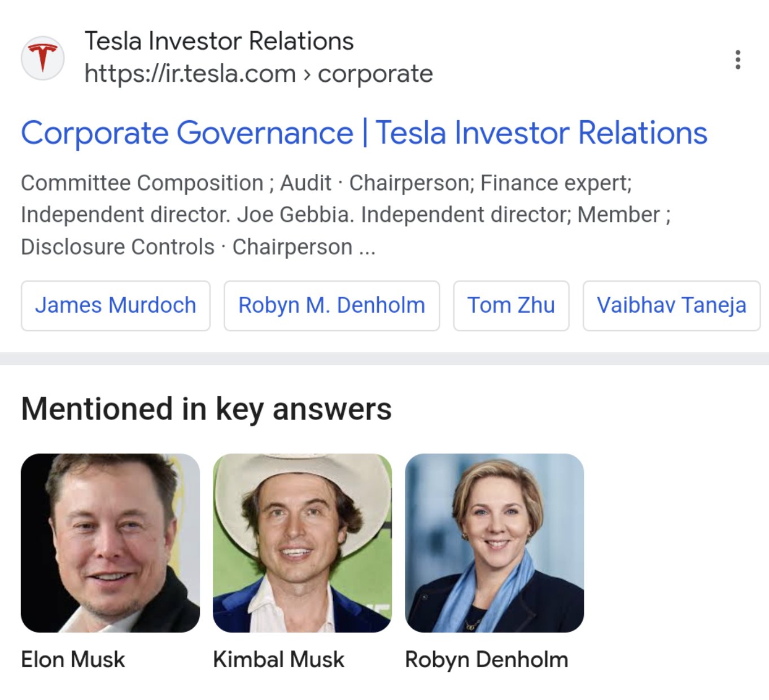Click the Tesla logo favicon
Image resolution: width=769 pixels, height=700 pixels.
coord(42,58)
